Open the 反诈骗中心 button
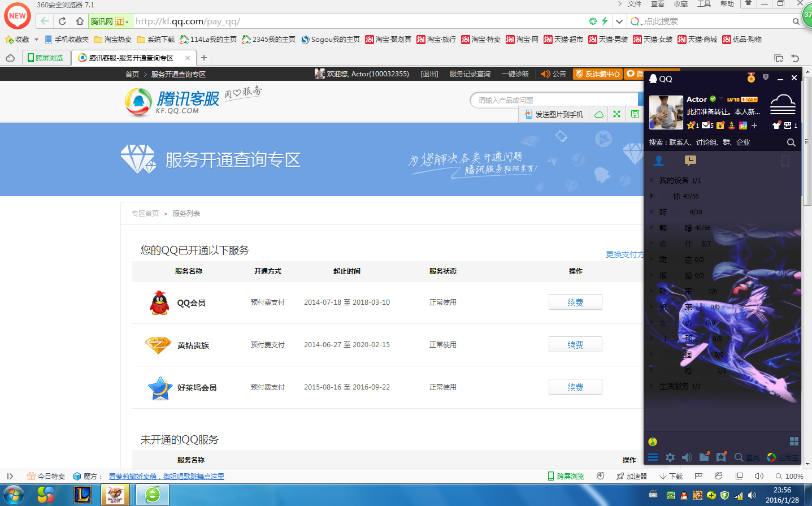The image size is (812, 506). click(x=597, y=74)
